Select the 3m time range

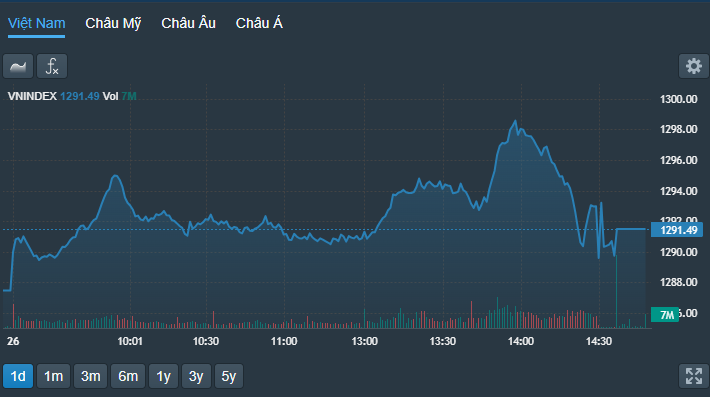[x=91, y=376]
